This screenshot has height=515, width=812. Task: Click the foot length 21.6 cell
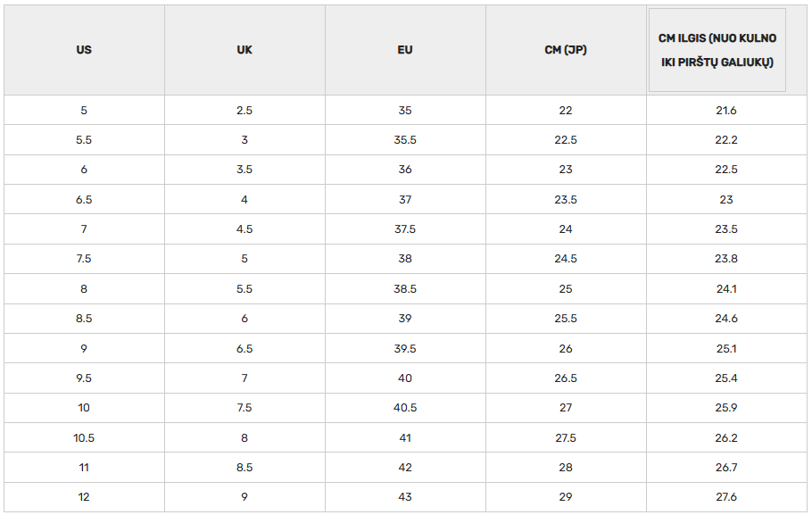[x=726, y=111]
